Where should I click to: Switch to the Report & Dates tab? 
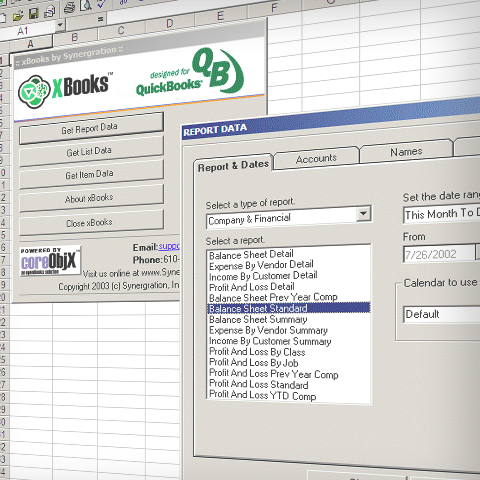click(233, 166)
